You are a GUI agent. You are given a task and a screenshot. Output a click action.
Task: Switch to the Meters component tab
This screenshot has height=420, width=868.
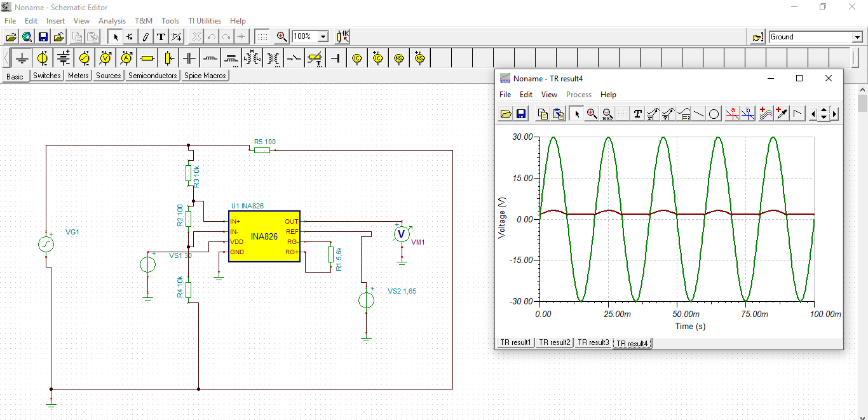(x=78, y=76)
